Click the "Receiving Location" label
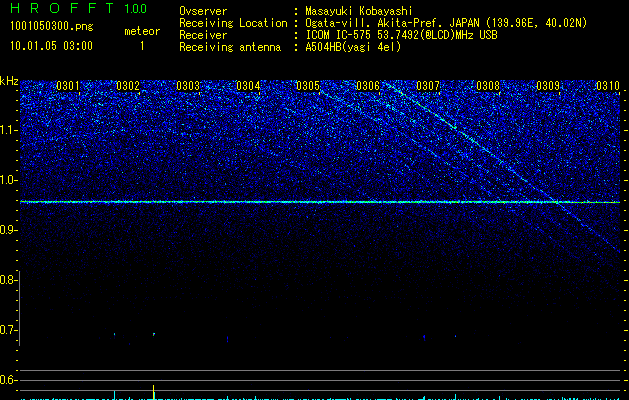Viewport: 629px width, 400px height. tap(233, 23)
